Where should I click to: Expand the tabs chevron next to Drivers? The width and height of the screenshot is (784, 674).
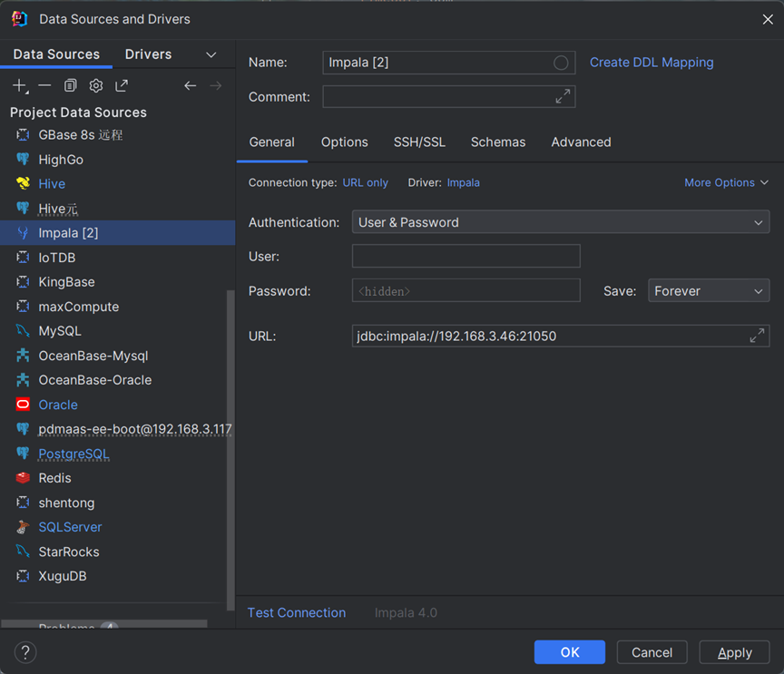[x=211, y=54]
